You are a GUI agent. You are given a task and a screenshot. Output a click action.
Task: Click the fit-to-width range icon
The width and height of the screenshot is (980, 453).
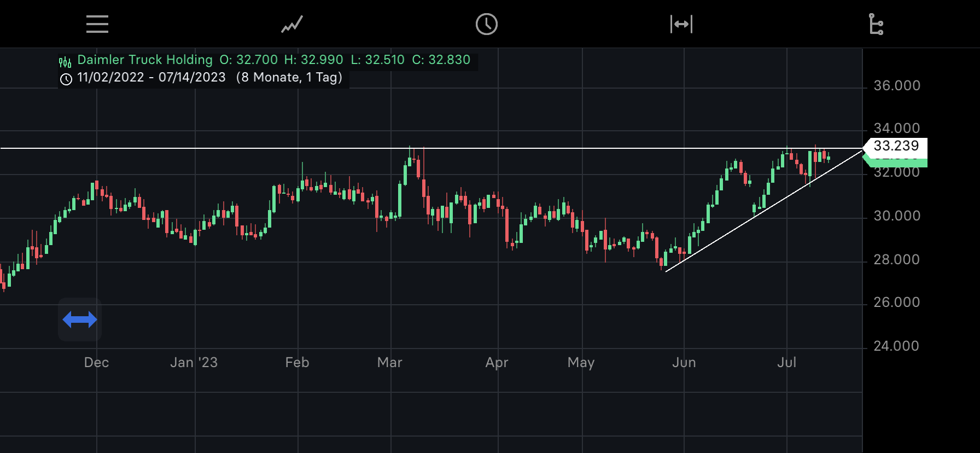pos(681,25)
